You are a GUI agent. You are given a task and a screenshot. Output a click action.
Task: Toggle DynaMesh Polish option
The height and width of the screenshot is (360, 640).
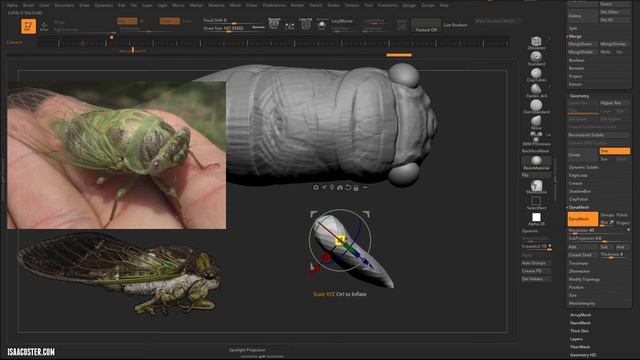[622, 215]
